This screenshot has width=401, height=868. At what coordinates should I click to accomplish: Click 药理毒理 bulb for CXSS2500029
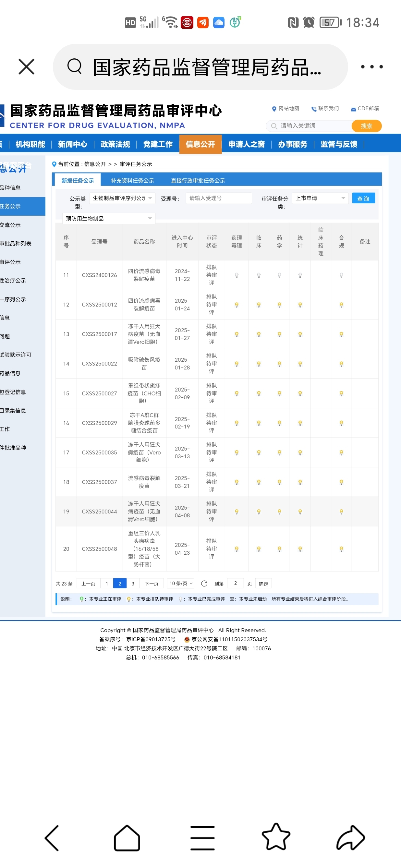pyautogui.click(x=237, y=423)
